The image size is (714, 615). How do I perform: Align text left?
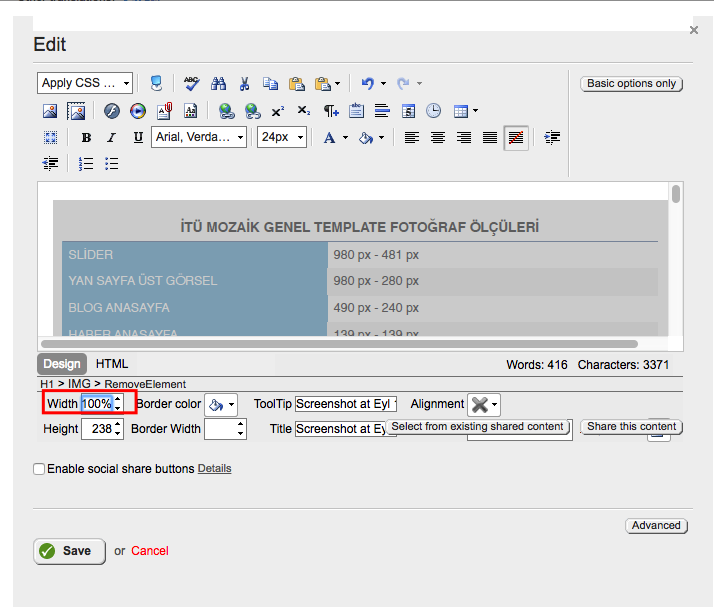pyautogui.click(x=412, y=137)
